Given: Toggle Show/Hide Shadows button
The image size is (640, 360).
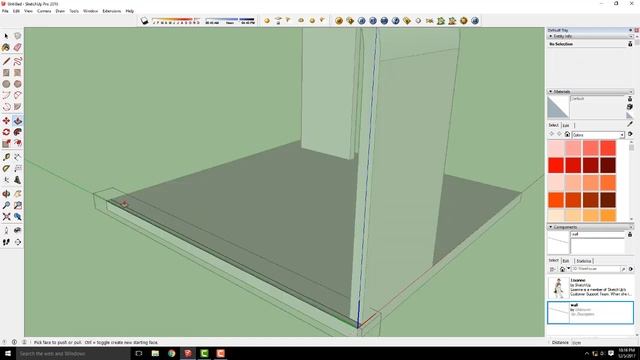Looking at the screenshot, I should (144, 21).
